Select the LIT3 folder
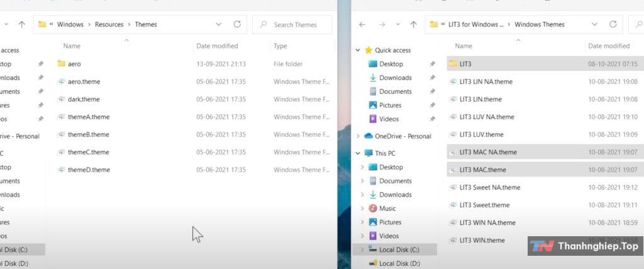Viewport: 644px width, 269px height. pyautogui.click(x=465, y=64)
